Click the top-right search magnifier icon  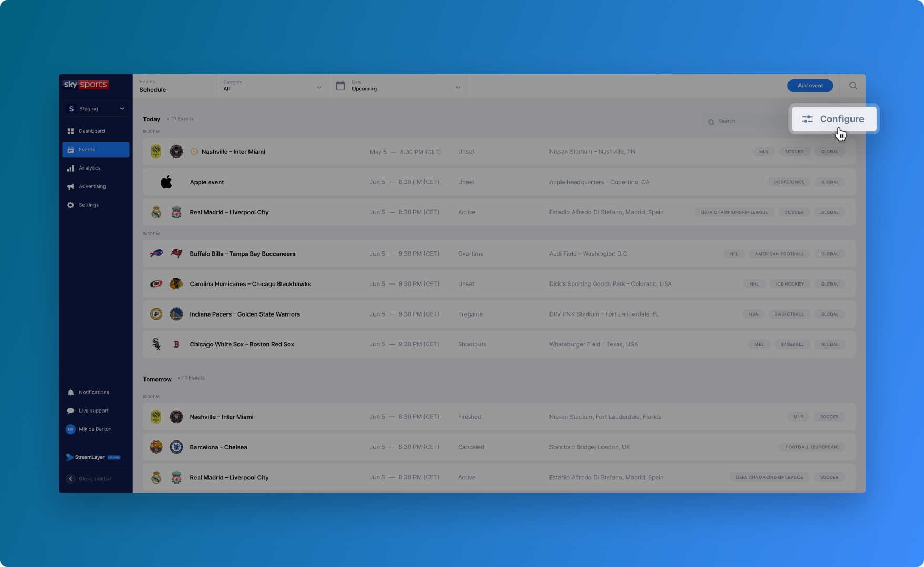[x=853, y=86]
